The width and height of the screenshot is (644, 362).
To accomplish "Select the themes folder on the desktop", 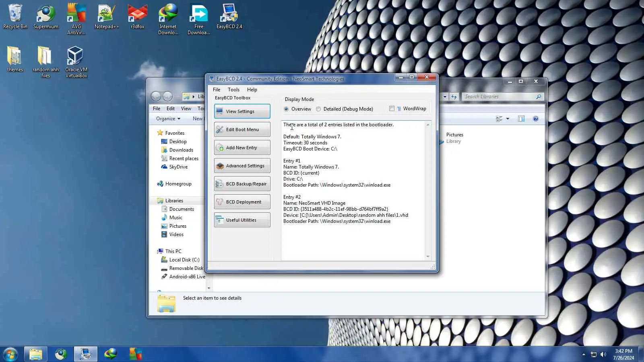I will (15, 59).
